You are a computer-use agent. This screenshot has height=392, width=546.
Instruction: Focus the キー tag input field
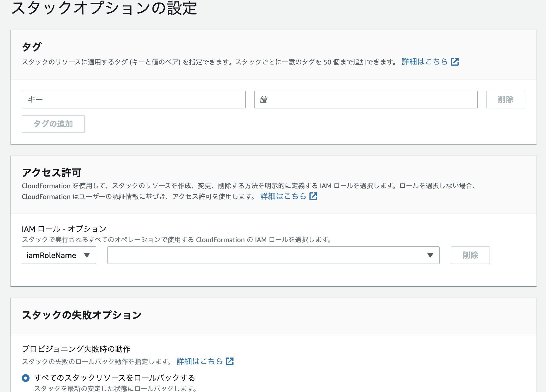(134, 100)
